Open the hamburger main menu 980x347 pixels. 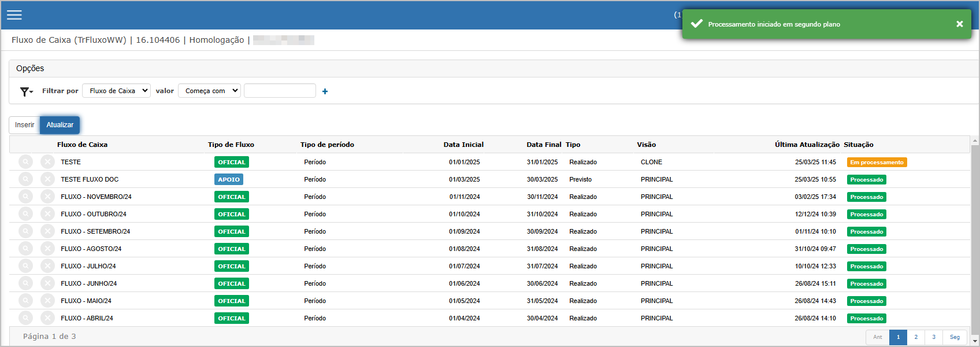[x=14, y=15]
